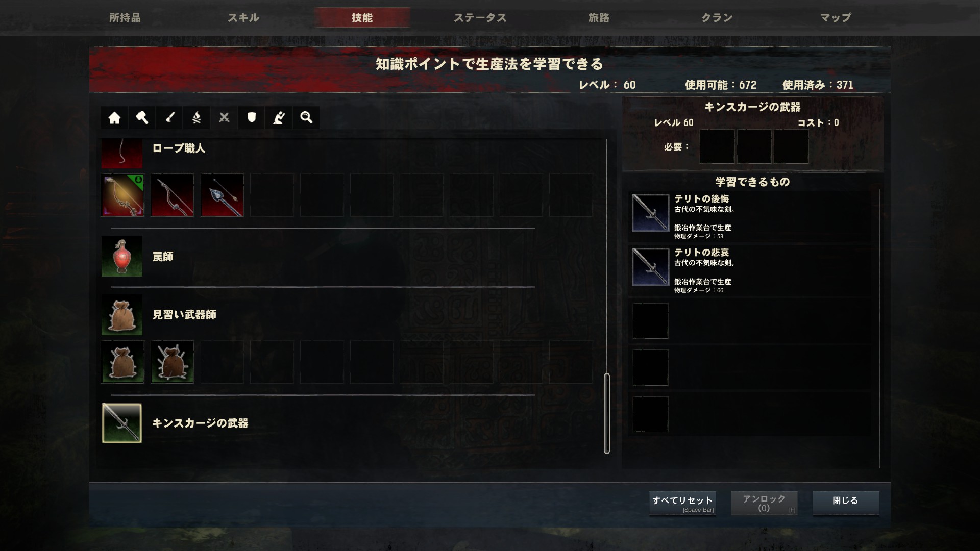Select the home filter icon
Image resolution: width=980 pixels, height=551 pixels.
(x=114, y=118)
